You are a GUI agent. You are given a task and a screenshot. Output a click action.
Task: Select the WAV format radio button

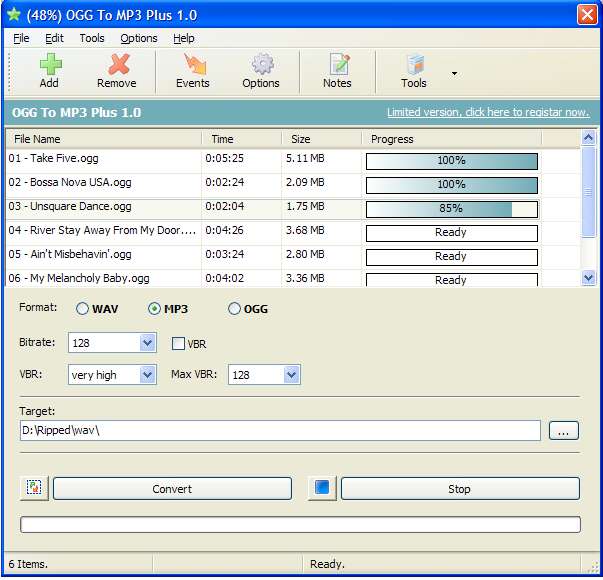click(x=82, y=308)
